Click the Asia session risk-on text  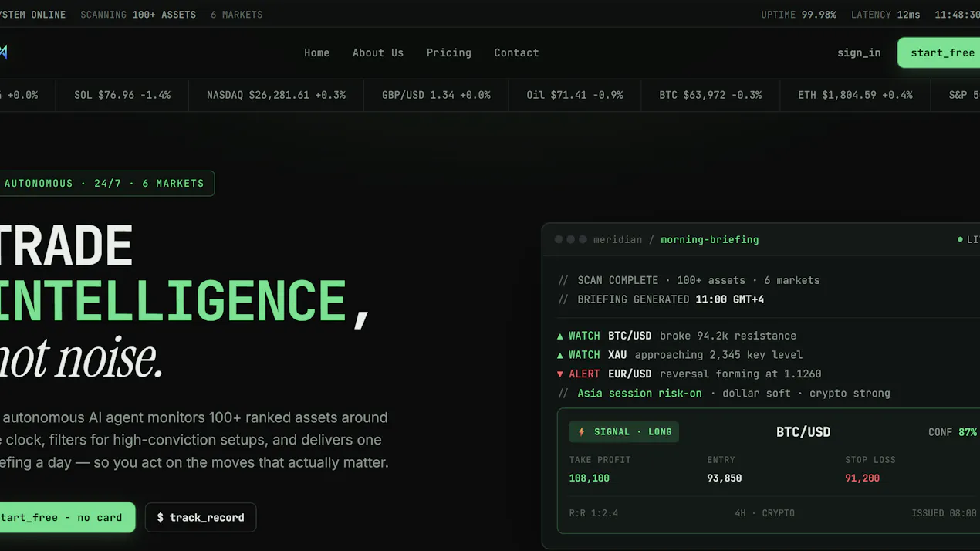click(640, 394)
